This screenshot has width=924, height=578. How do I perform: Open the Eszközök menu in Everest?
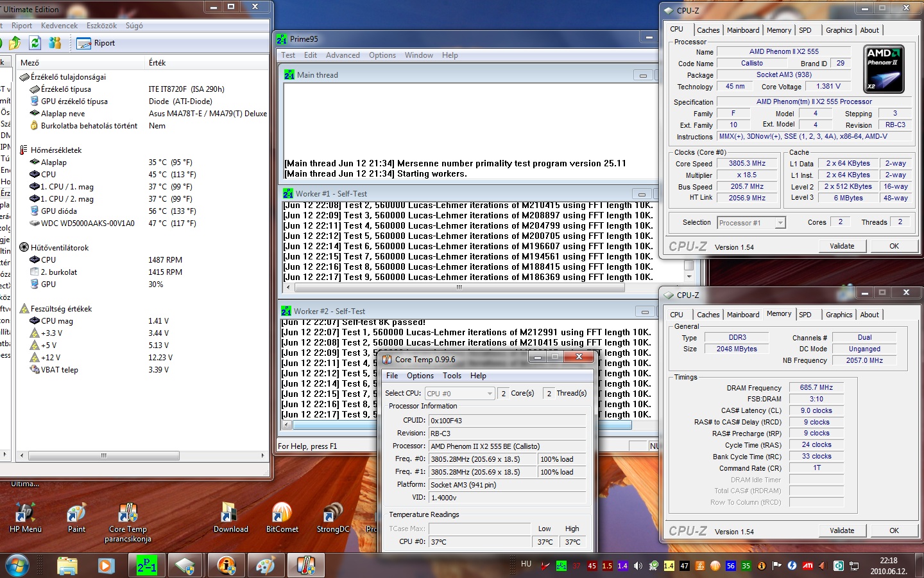tap(102, 26)
